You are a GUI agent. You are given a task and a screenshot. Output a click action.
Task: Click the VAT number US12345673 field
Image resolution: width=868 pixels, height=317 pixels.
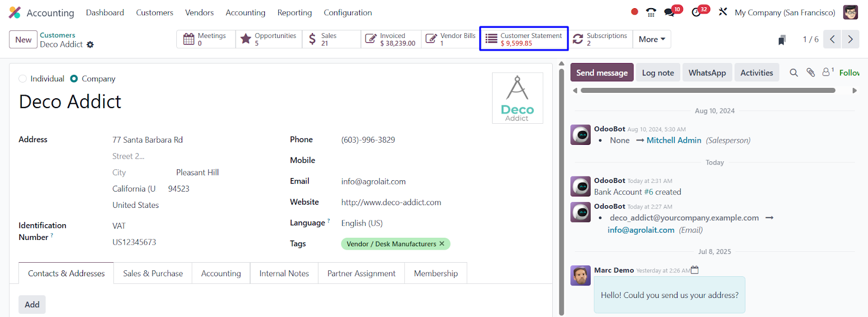(134, 242)
